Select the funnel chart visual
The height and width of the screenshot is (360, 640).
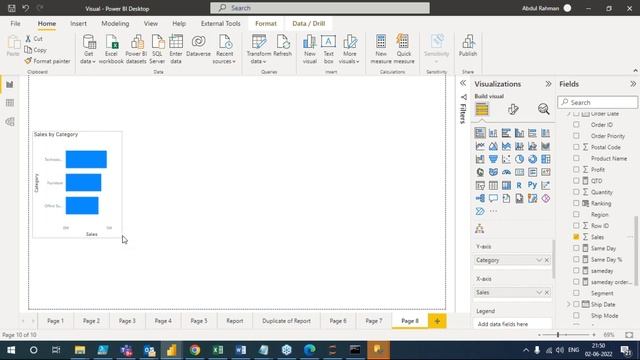493,159
